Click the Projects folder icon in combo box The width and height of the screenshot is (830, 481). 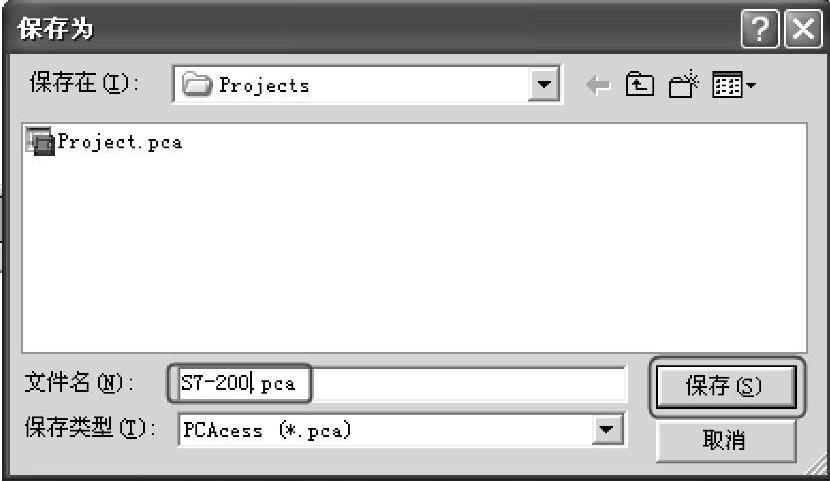[x=197, y=85]
